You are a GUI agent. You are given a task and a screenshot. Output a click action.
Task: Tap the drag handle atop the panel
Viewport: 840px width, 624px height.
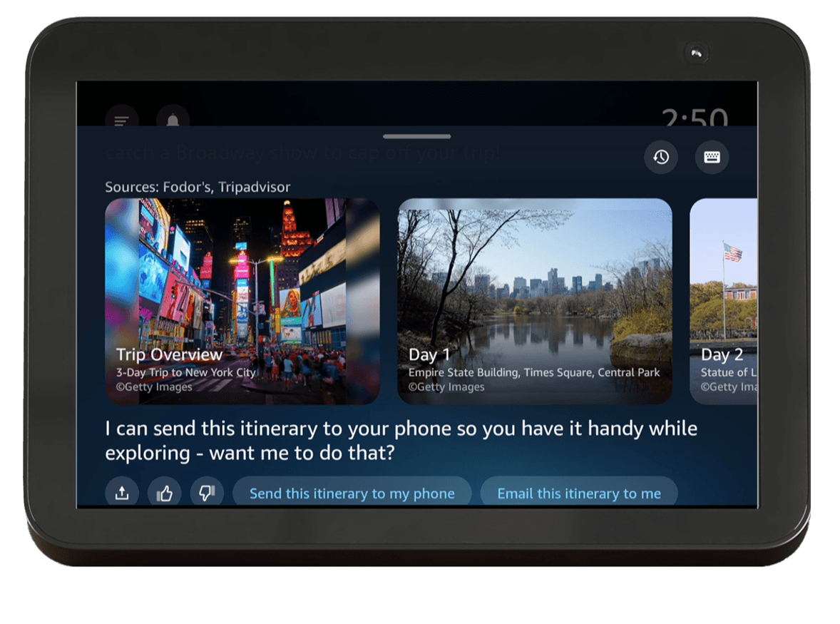pyautogui.click(x=416, y=136)
